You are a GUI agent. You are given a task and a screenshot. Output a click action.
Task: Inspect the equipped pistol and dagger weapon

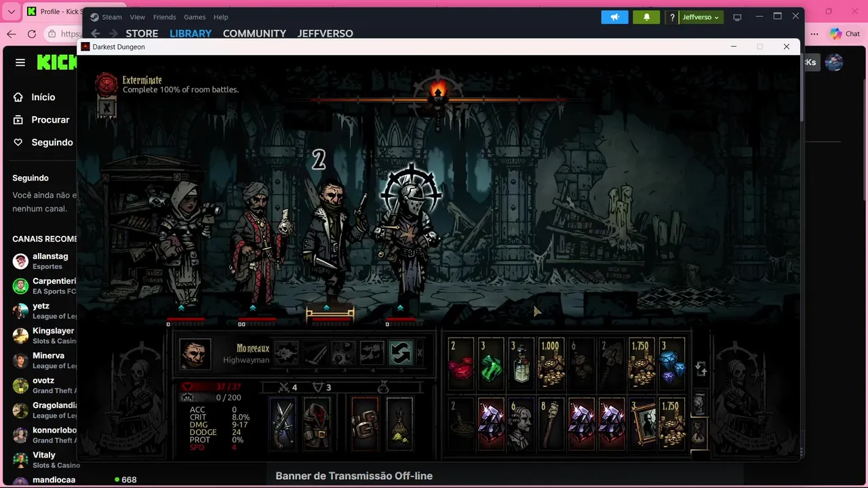click(x=283, y=424)
